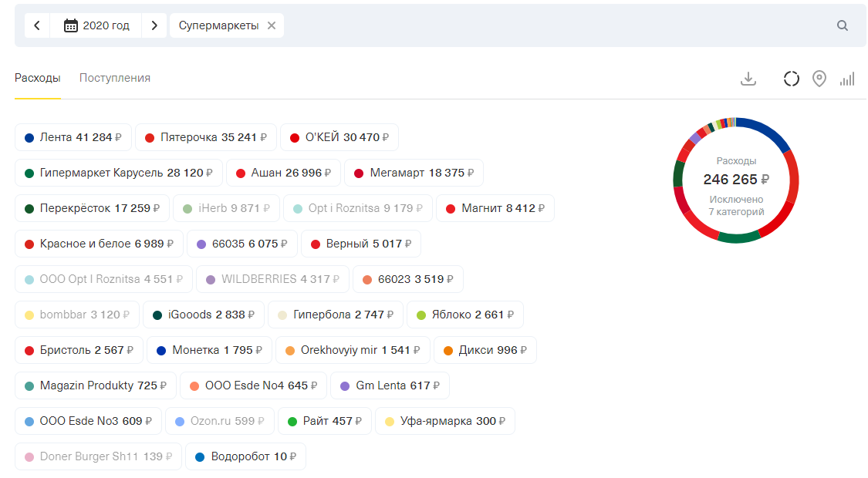This screenshot has width=868, height=478.
Task: Go to next year with right arrow
Action: pos(154,25)
